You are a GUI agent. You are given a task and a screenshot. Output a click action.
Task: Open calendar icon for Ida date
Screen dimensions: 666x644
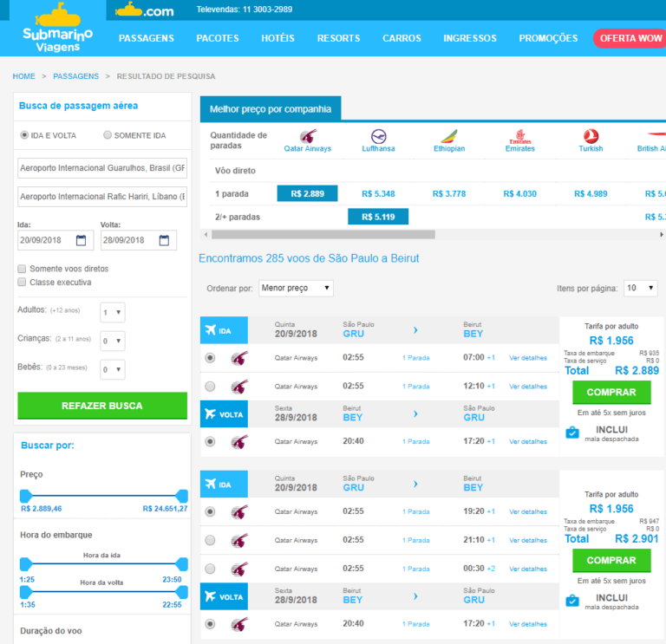point(82,240)
